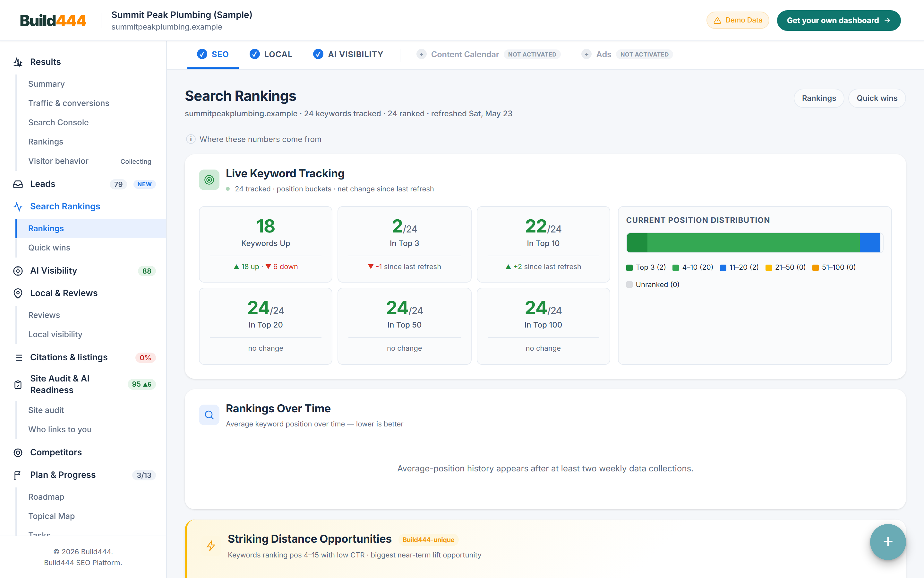Screen dimensions: 924x578
Task: Click the 21–50 (0) yellow legend swatch
Action: [769, 267]
